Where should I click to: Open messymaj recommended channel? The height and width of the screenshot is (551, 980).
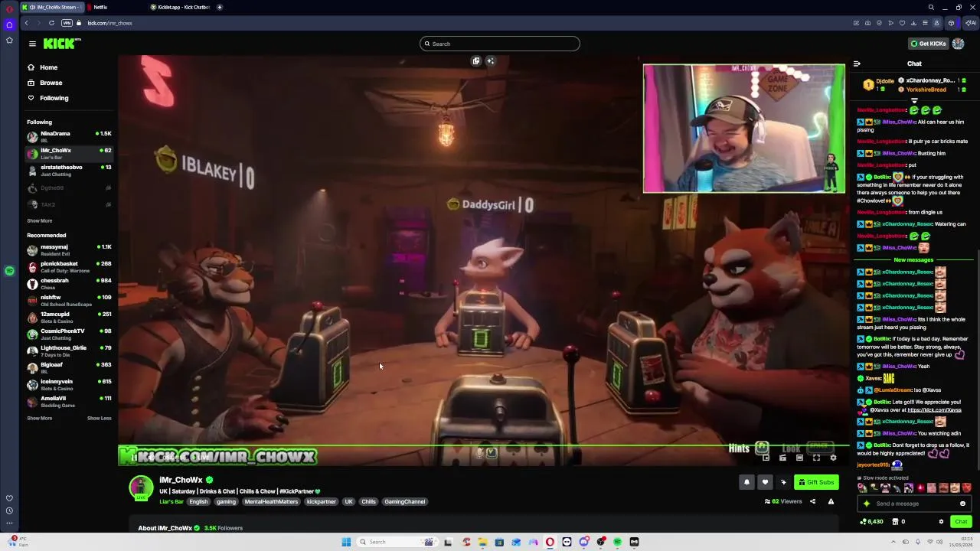(x=69, y=249)
